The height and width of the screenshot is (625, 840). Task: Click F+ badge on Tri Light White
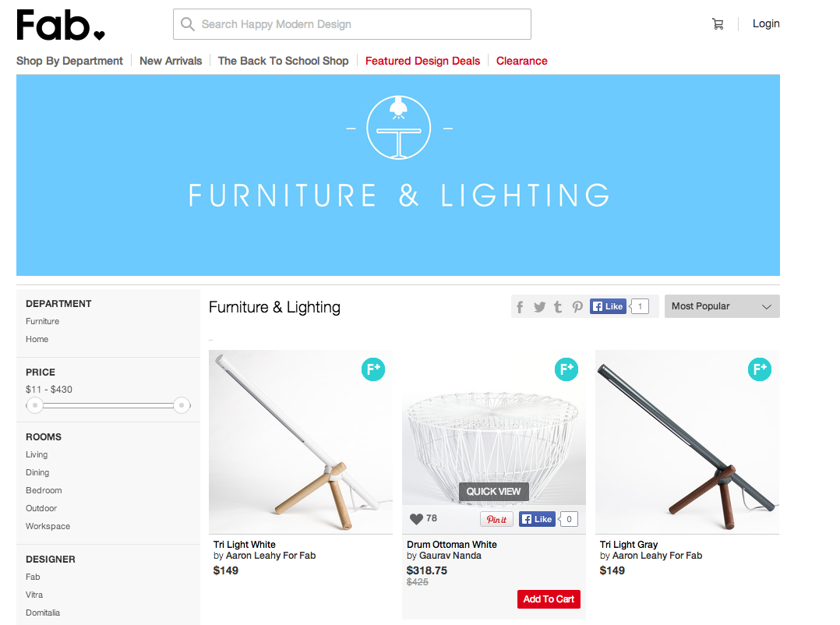tap(373, 369)
